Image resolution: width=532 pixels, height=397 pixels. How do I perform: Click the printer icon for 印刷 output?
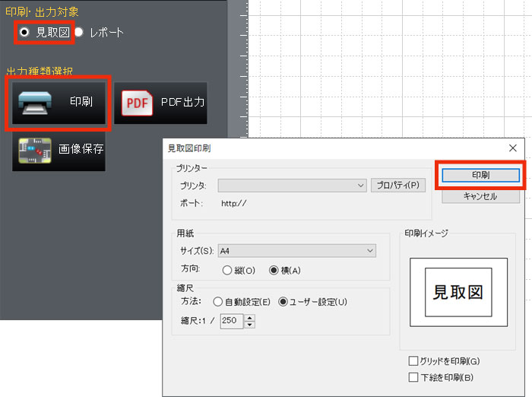35,103
